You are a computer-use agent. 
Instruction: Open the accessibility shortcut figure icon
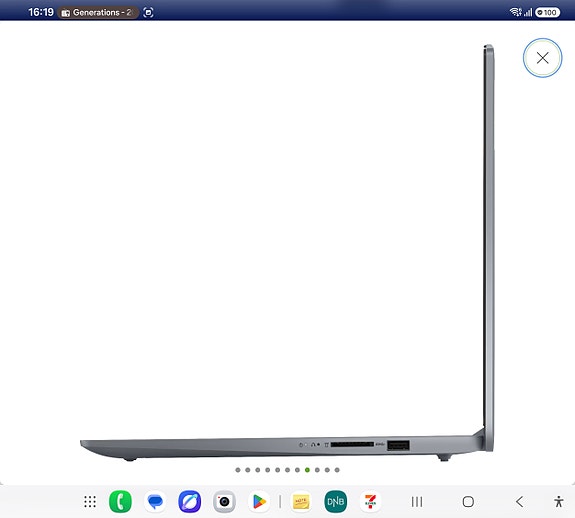click(x=559, y=502)
